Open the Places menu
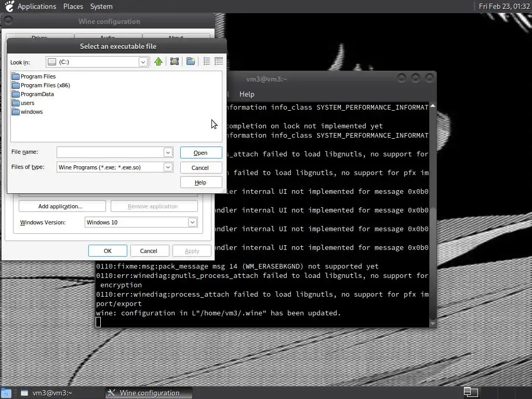 (x=73, y=6)
